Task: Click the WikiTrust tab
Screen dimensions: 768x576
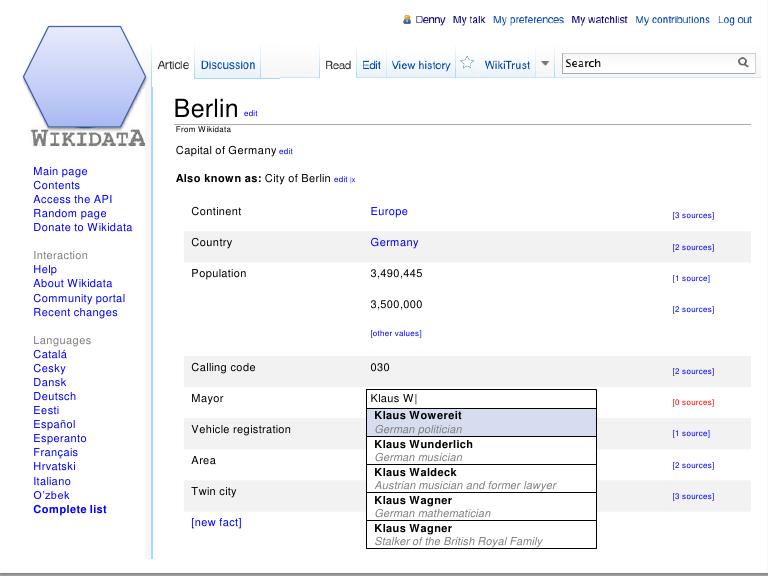Action: [507, 65]
